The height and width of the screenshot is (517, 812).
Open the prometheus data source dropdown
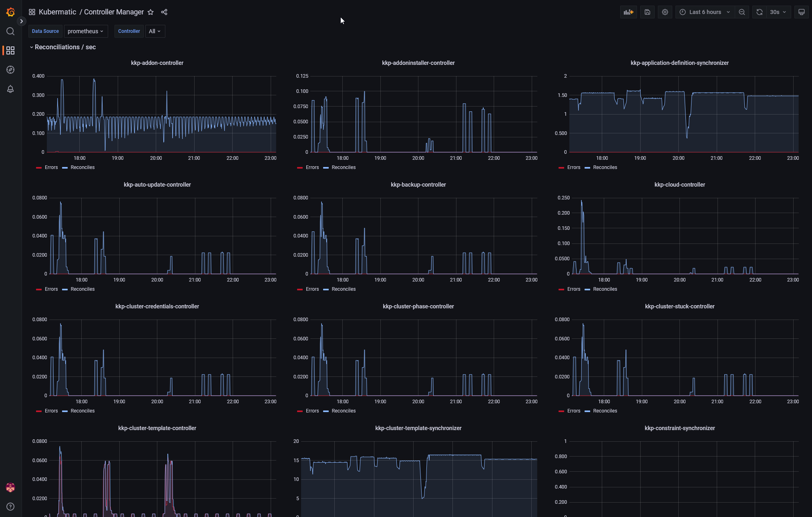click(85, 31)
